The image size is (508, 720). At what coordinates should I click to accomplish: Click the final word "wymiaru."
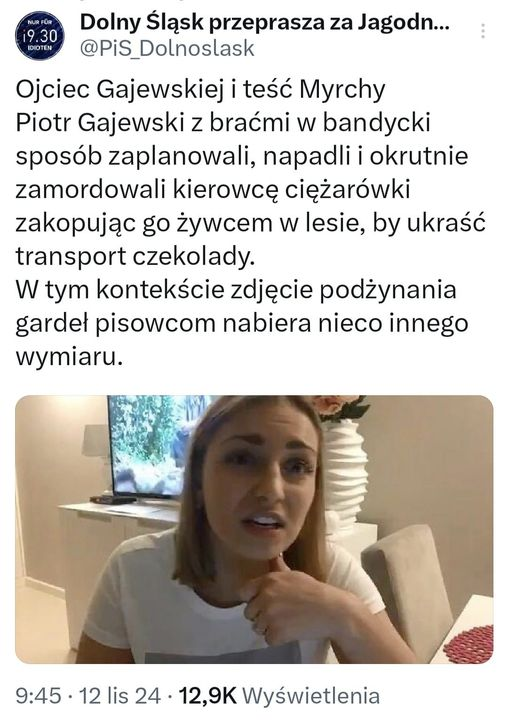pyautogui.click(x=70, y=358)
